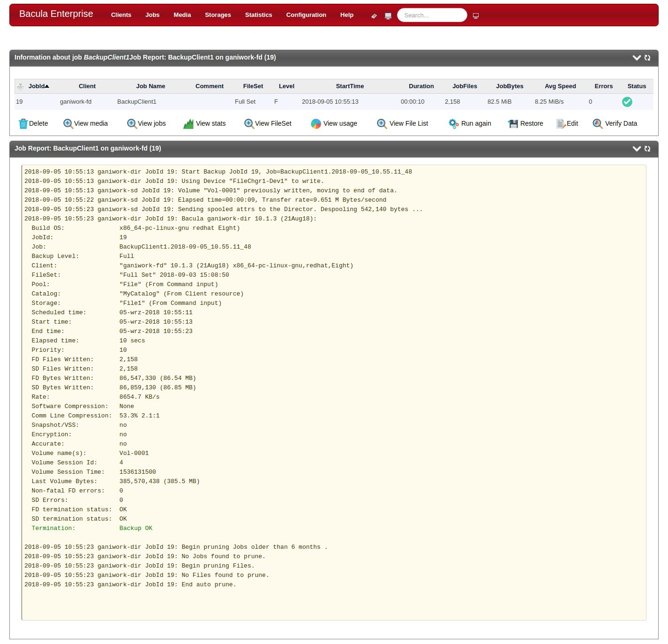This screenshot has height=644, width=668.
Task: Open View media for this job
Action: pos(85,123)
